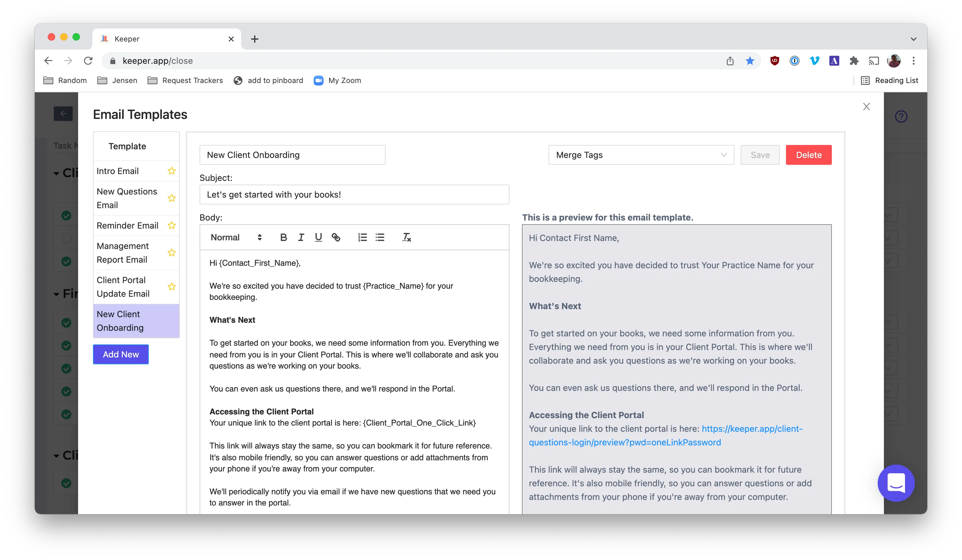The image size is (962, 560).
Task: Select the Management Report Email template
Action: 136,252
